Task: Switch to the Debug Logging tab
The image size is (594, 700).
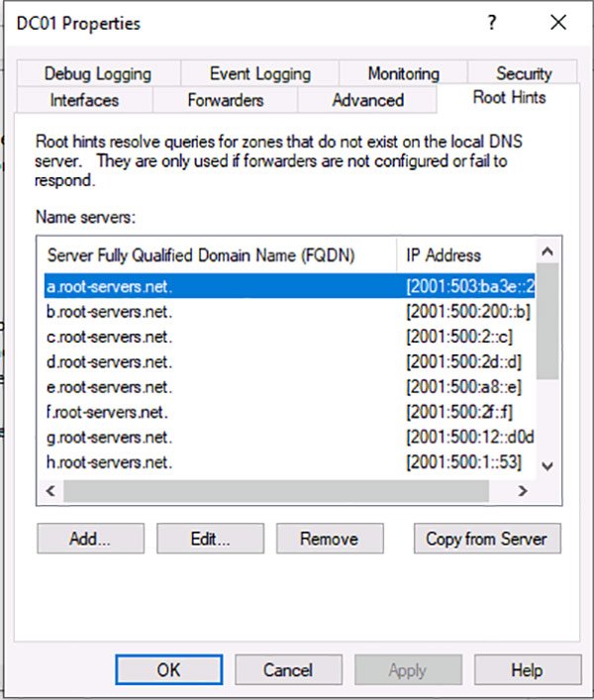Action: [97, 73]
